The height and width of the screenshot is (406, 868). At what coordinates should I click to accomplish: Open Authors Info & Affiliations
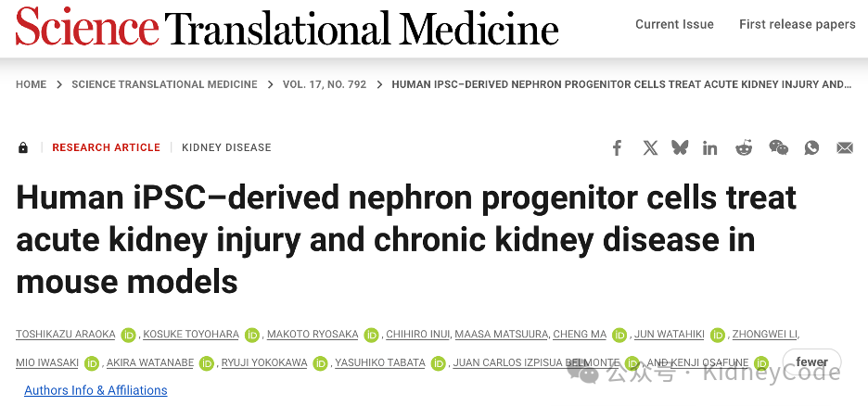tap(96, 390)
